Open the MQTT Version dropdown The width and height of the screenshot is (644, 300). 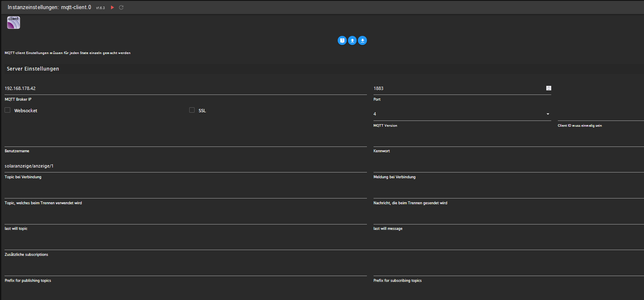[x=462, y=114]
